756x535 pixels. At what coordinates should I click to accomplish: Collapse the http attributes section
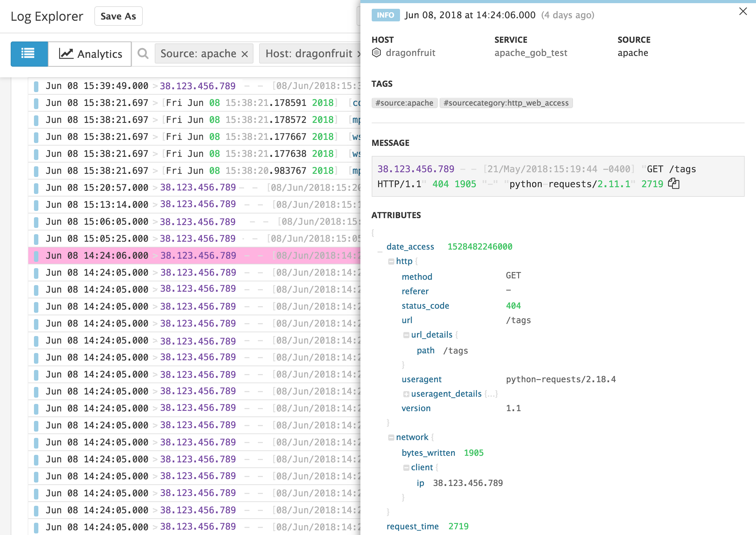point(391,261)
